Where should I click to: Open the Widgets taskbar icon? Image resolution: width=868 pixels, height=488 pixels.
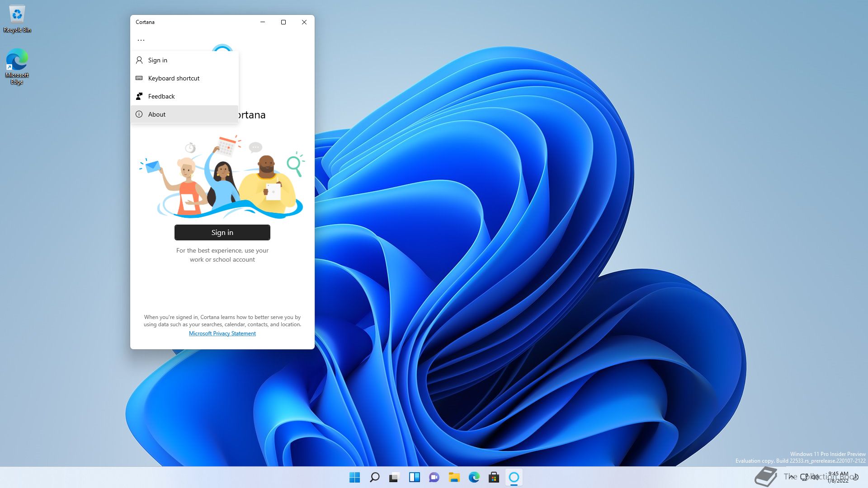click(414, 477)
